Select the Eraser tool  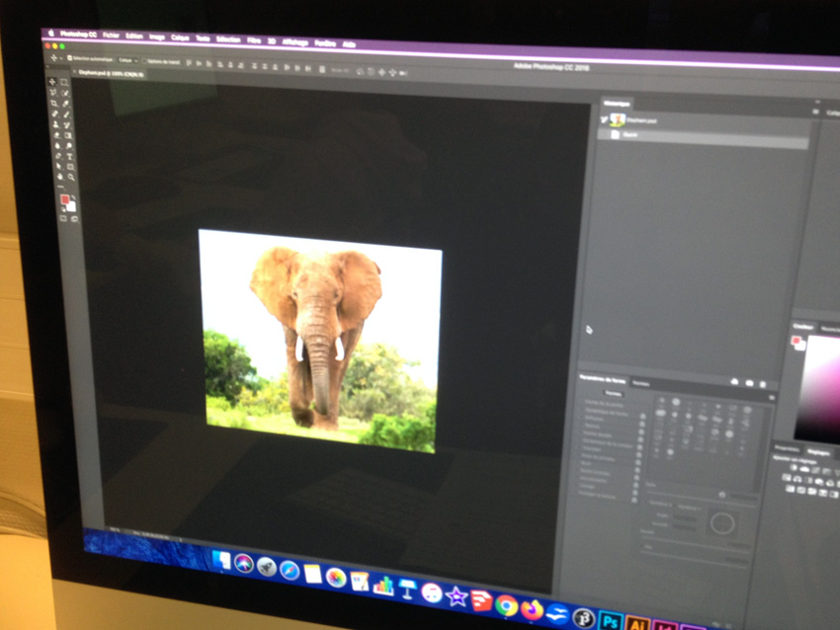(56, 135)
